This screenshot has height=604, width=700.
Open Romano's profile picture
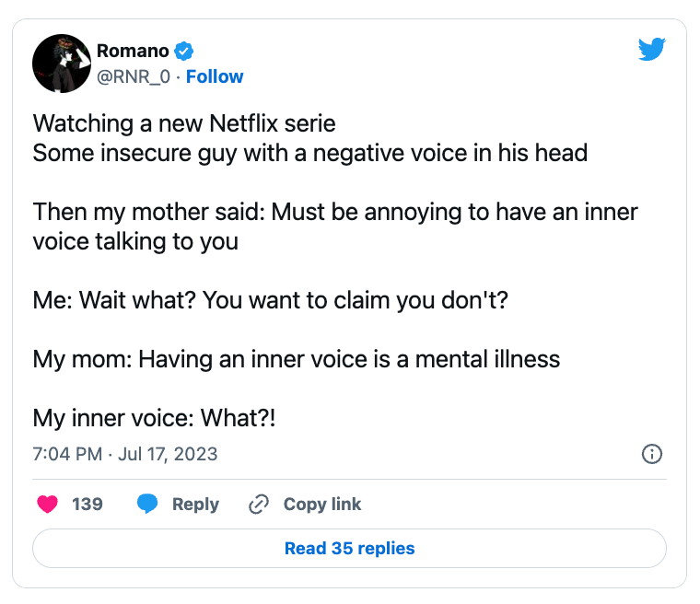pyautogui.click(x=60, y=64)
